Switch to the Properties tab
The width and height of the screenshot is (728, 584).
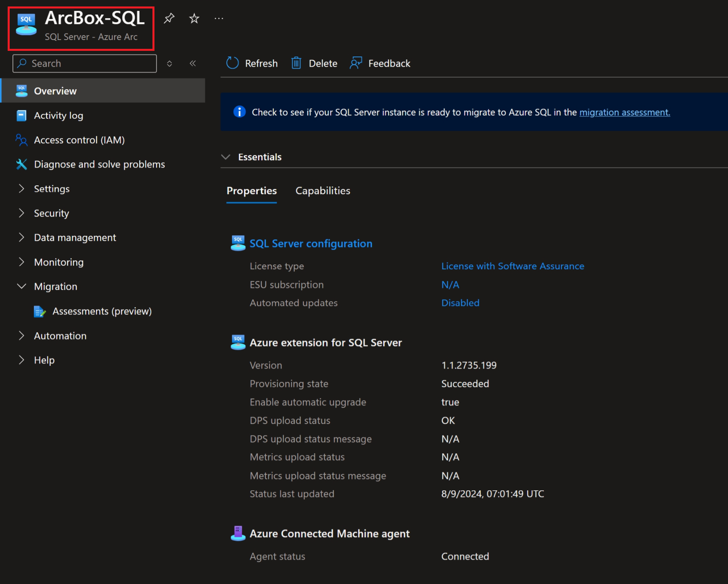point(252,191)
